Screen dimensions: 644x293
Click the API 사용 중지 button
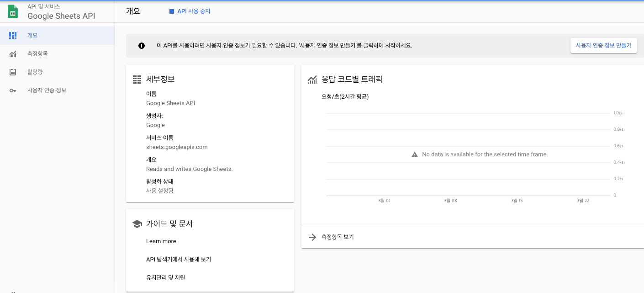point(190,11)
